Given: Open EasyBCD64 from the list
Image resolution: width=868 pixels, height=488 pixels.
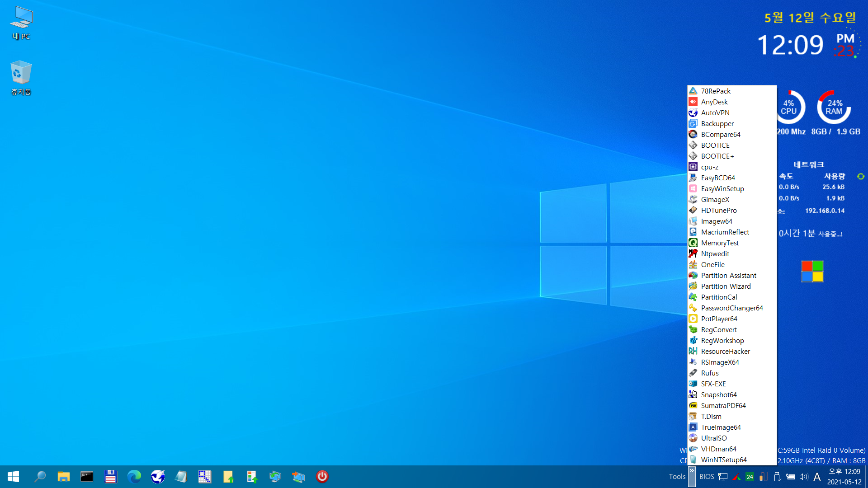Looking at the screenshot, I should (x=732, y=178).
